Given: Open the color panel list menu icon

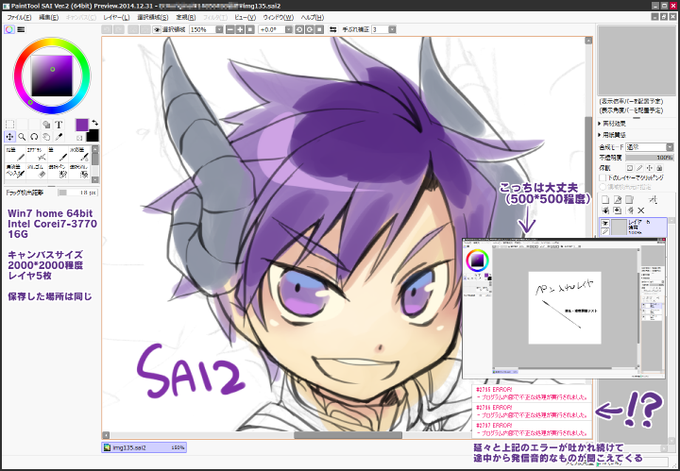Looking at the screenshot, I should click(x=21, y=29).
